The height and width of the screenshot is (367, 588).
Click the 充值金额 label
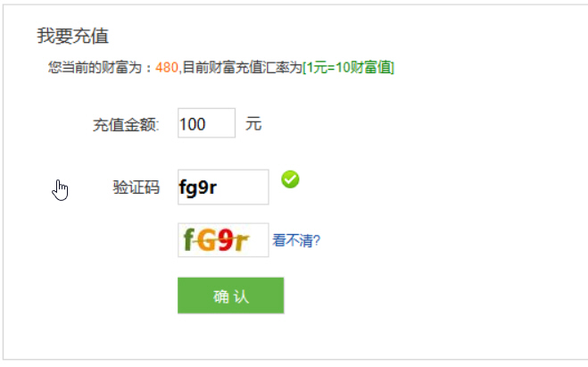[126, 125]
